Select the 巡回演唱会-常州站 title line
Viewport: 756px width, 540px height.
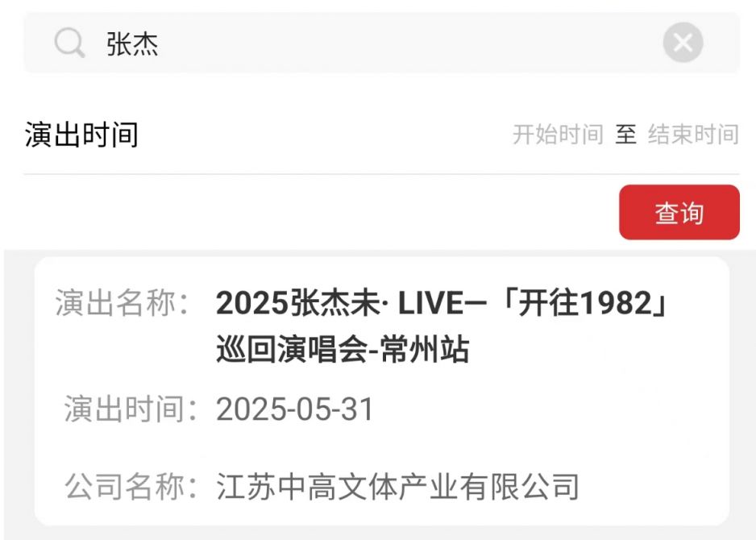click(x=343, y=349)
